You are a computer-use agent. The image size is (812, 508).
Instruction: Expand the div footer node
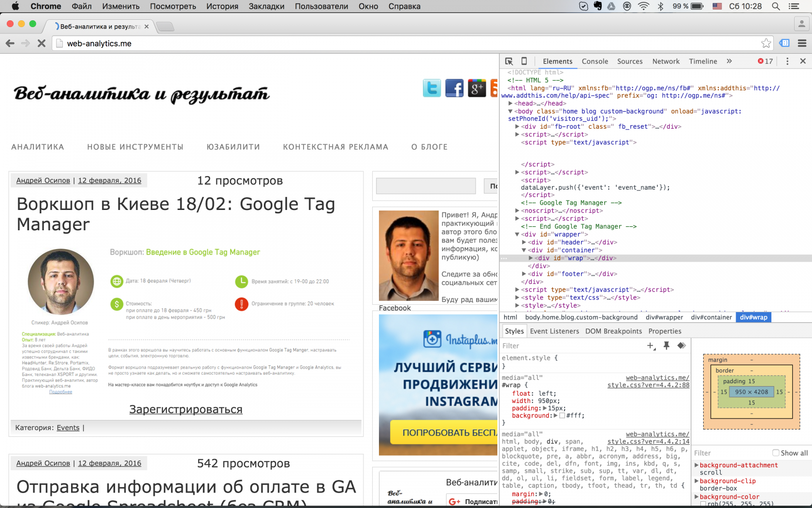524,274
